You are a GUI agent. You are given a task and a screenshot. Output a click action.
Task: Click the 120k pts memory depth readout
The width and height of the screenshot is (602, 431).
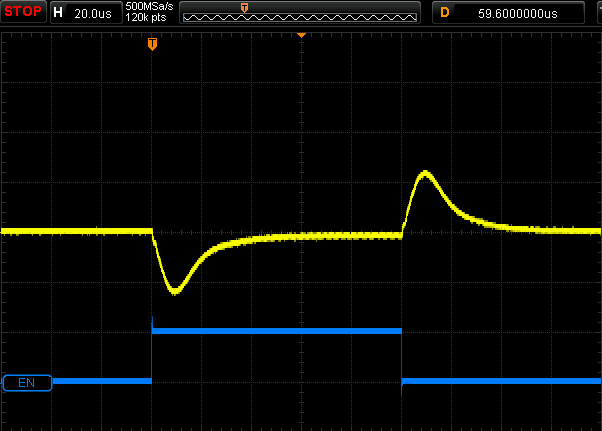click(146, 18)
